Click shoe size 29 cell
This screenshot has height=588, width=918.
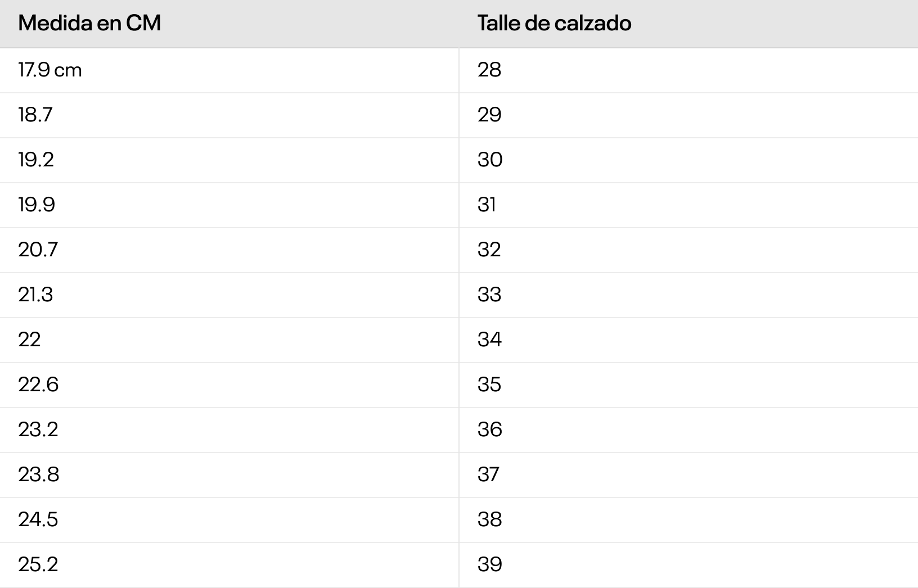click(489, 115)
